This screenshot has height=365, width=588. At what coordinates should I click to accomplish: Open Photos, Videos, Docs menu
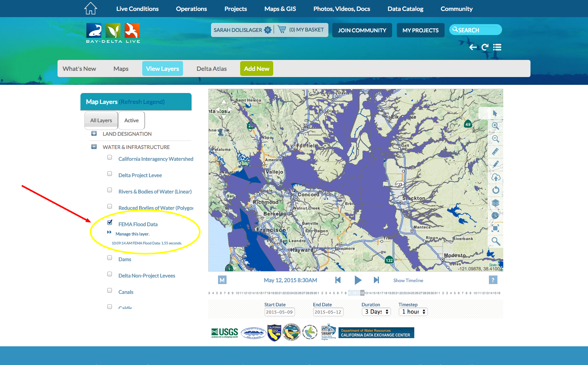[342, 9]
